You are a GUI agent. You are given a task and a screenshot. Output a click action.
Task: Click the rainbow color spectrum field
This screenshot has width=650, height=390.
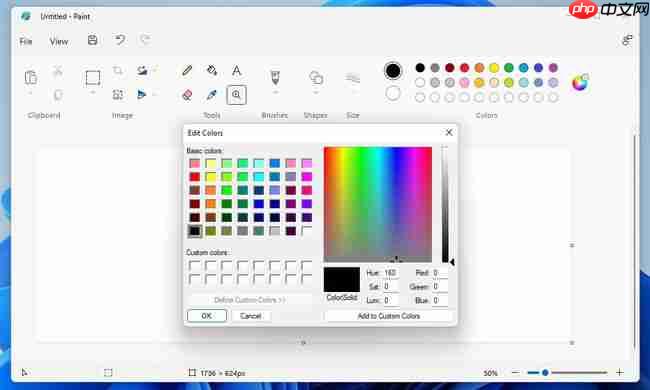378,204
